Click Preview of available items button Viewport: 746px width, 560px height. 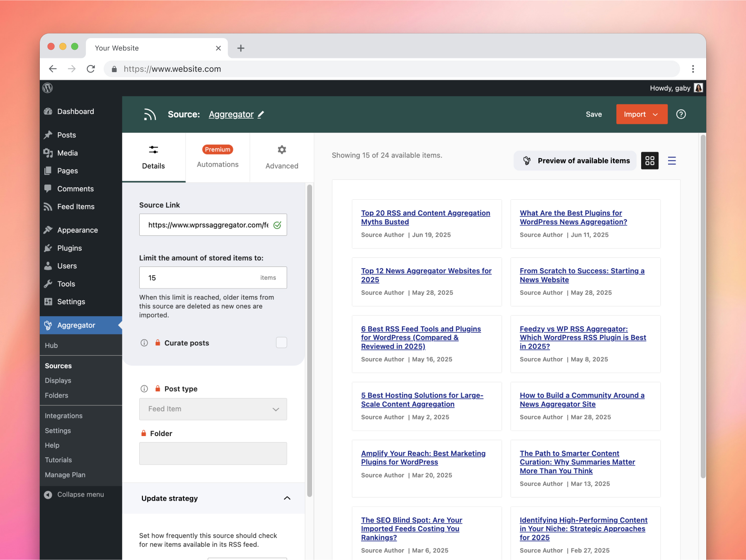pos(575,160)
